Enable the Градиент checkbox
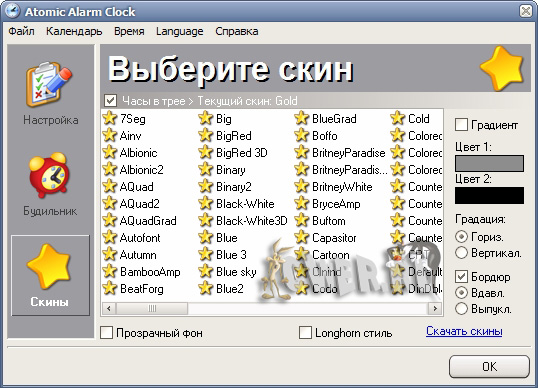The width and height of the screenshot is (538, 388). click(x=461, y=125)
